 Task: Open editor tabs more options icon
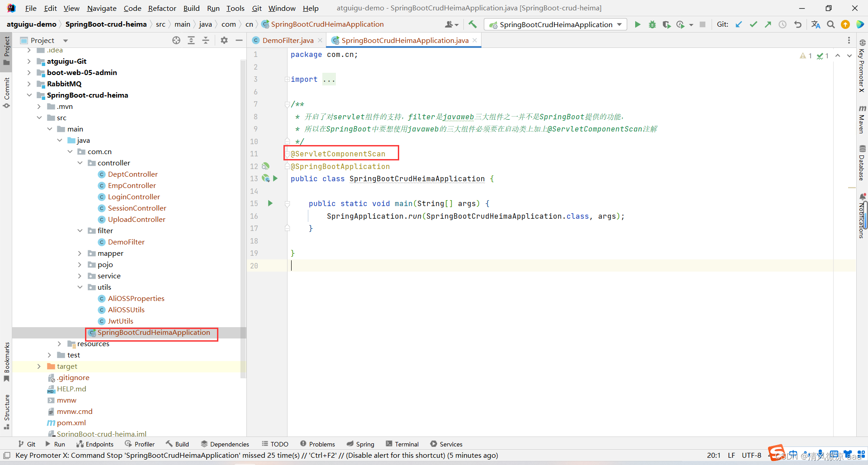click(849, 40)
